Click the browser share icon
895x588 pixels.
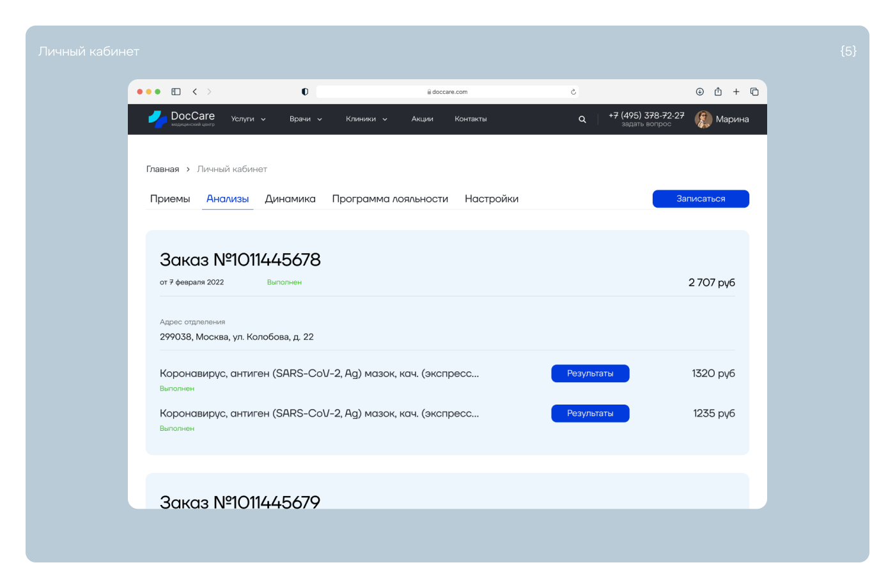718,92
